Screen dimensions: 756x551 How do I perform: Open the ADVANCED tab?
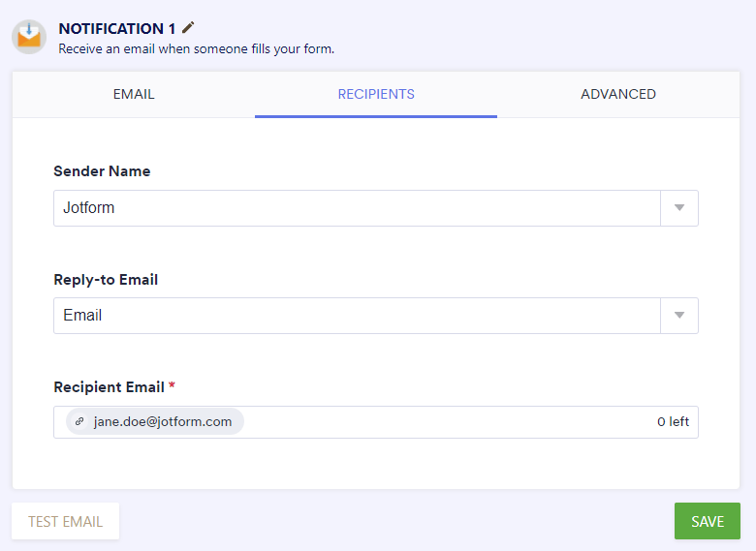click(618, 95)
